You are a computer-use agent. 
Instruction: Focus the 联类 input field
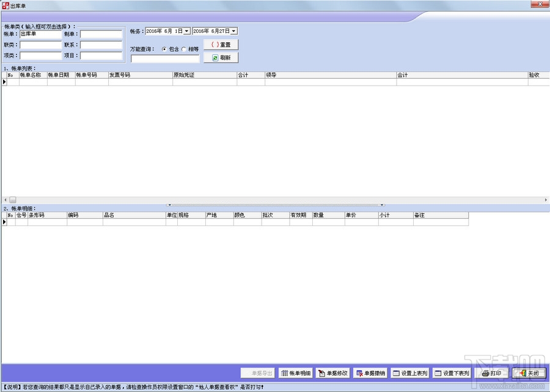tap(41, 45)
